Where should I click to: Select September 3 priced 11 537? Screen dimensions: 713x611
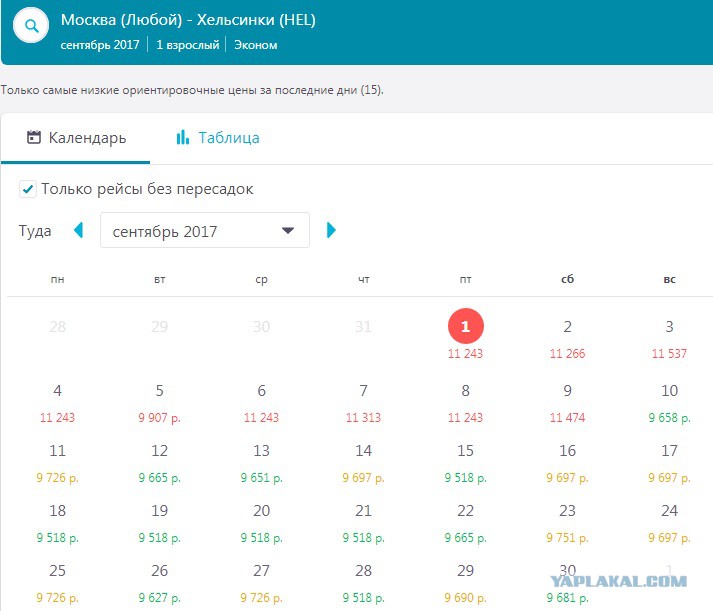669,340
